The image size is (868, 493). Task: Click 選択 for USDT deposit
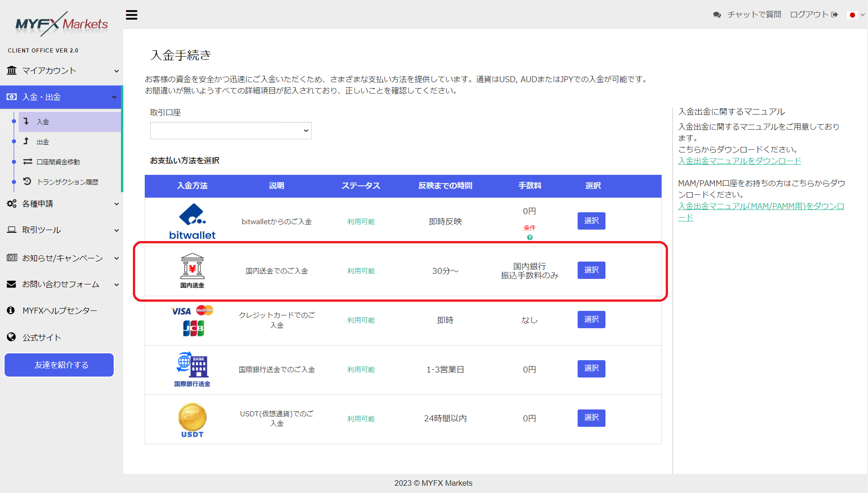(591, 418)
